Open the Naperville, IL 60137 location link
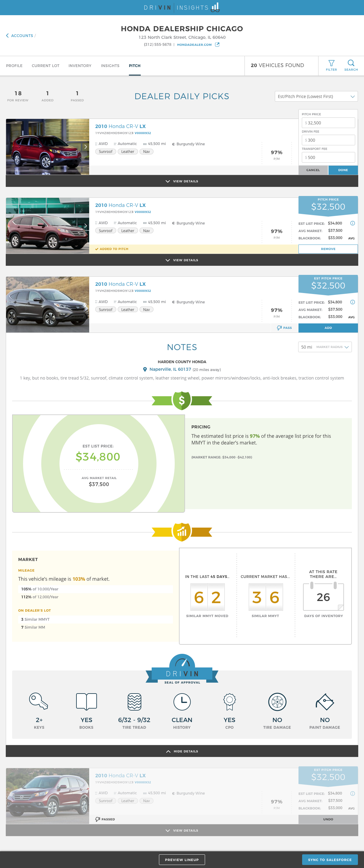Screen dimensions: 364x868 tap(170, 369)
